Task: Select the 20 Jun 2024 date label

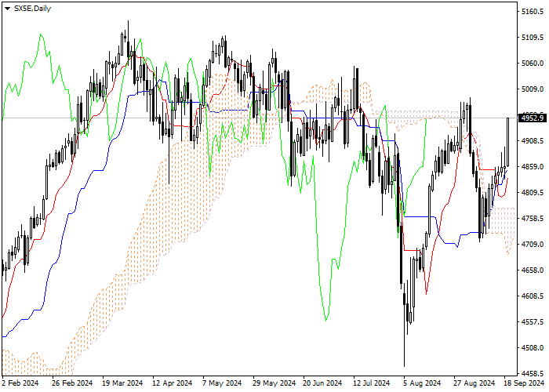Action: click(x=322, y=383)
